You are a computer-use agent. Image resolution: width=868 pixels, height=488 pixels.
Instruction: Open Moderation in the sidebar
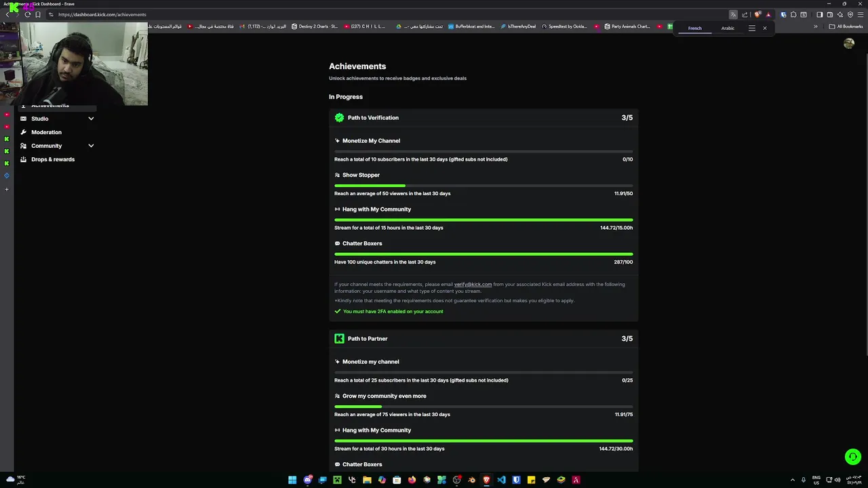pos(46,132)
